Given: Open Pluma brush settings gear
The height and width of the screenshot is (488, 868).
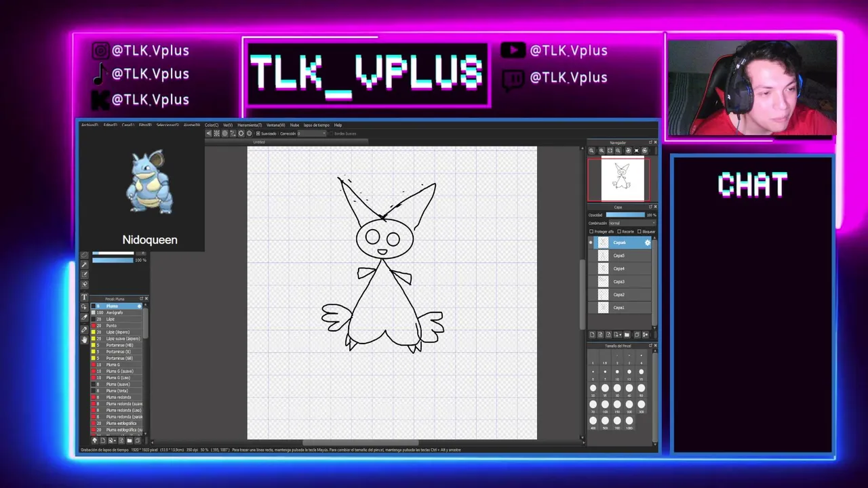Looking at the screenshot, I should click(x=139, y=306).
